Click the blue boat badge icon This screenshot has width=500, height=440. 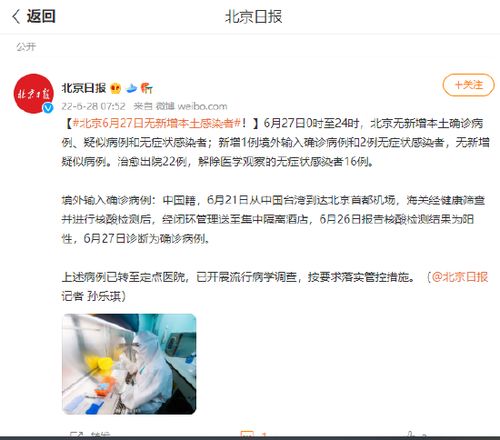pyautogui.click(x=132, y=88)
